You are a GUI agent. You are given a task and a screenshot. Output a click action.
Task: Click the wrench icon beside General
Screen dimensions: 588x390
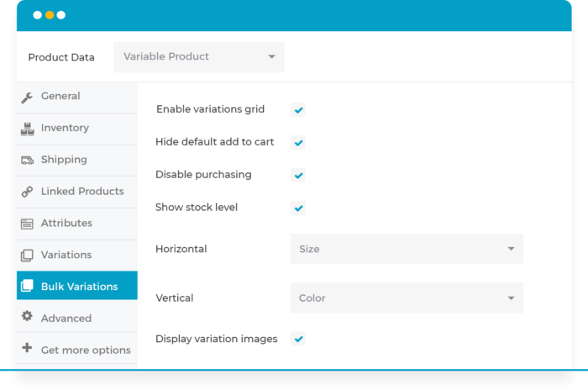27,97
